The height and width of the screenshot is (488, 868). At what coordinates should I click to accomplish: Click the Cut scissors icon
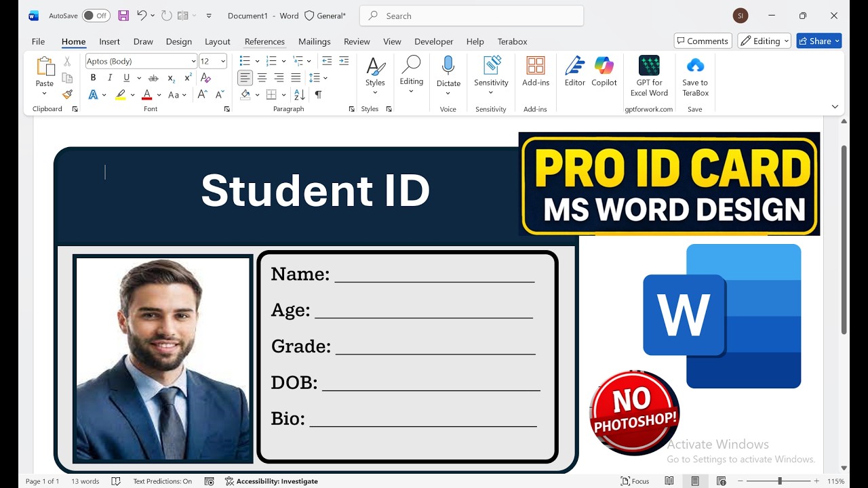67,61
